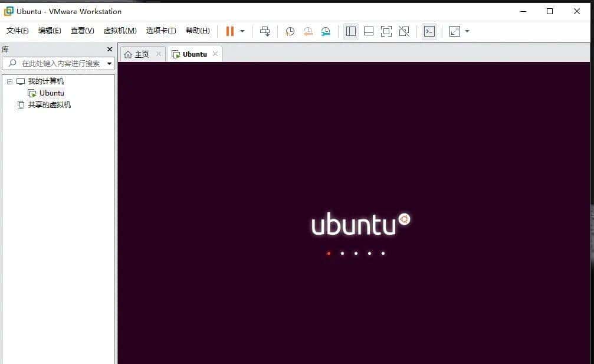Open the 虚拟机 menu

(x=120, y=31)
